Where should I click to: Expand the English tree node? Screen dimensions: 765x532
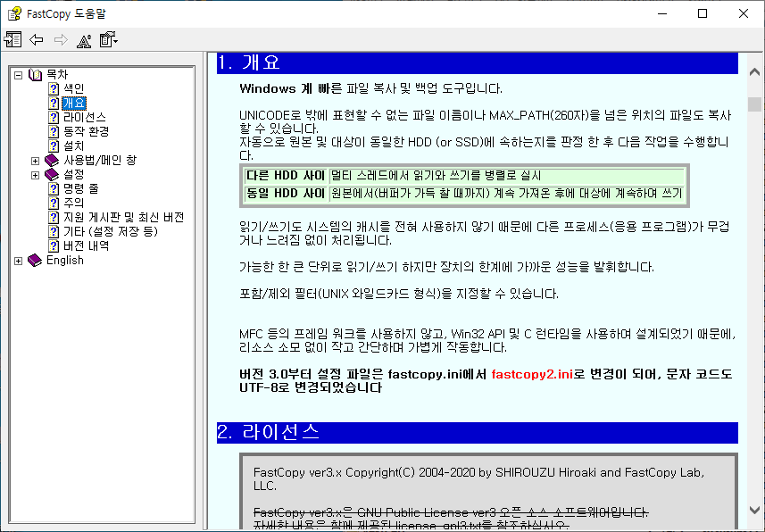click(18, 261)
